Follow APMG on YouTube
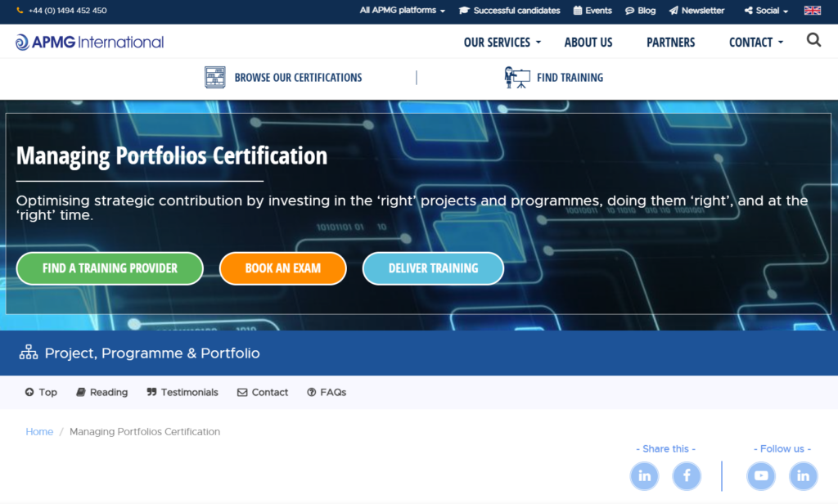Screen dimensions: 838x504 pos(761,475)
